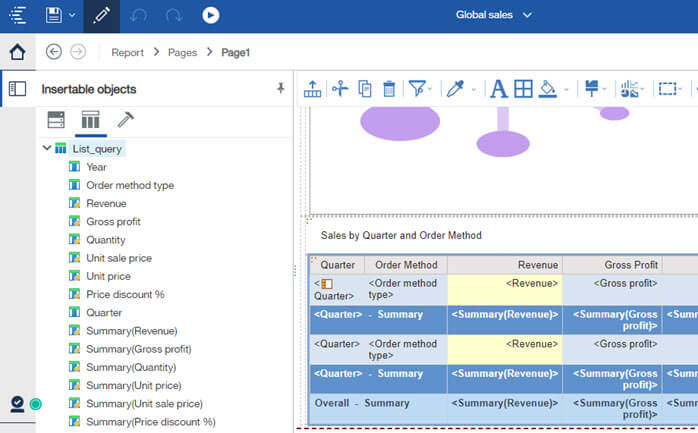Select the Price discount % data item

[x=125, y=295]
